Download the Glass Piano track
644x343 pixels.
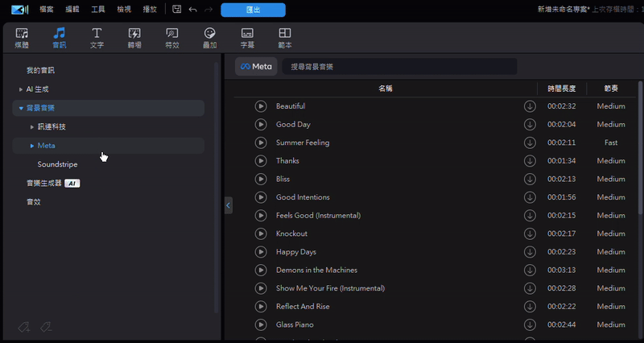pyautogui.click(x=530, y=324)
